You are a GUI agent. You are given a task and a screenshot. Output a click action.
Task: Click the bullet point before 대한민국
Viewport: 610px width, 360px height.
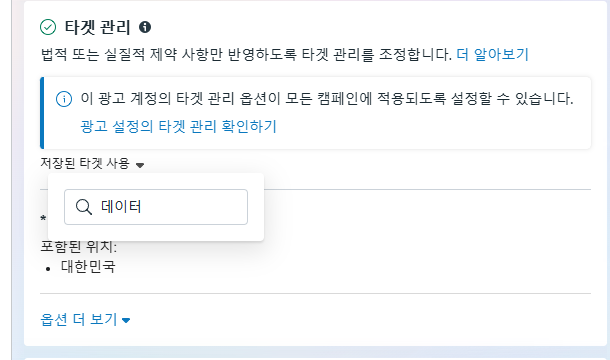click(x=48, y=269)
